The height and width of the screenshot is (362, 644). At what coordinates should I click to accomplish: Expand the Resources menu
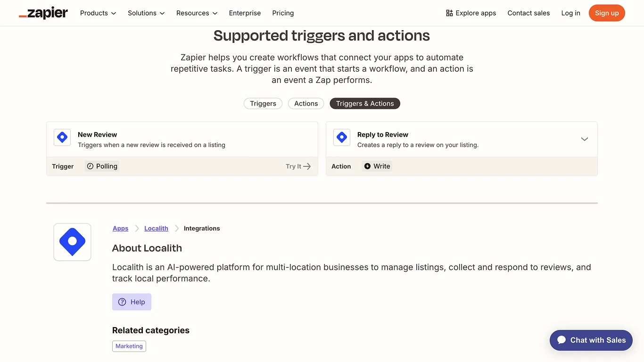pyautogui.click(x=197, y=13)
